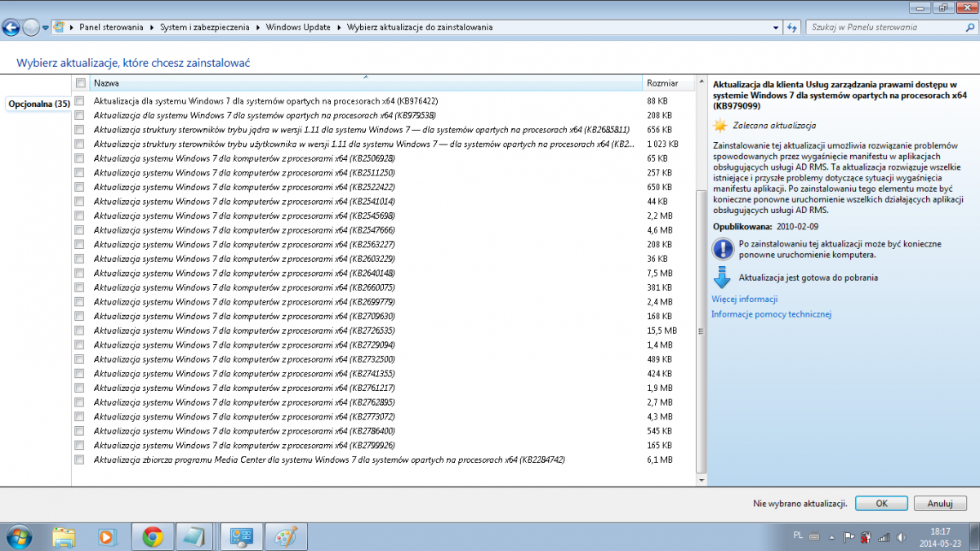Click the Anuluj button

(x=941, y=504)
